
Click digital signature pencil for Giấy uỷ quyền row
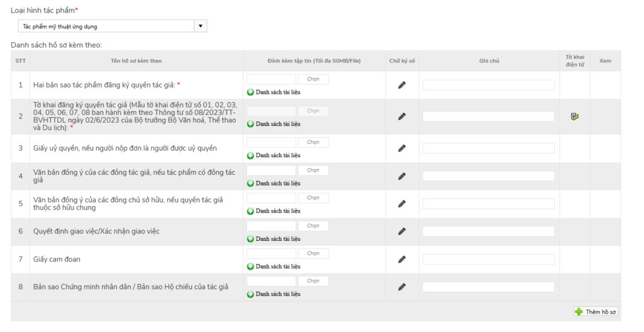point(402,148)
